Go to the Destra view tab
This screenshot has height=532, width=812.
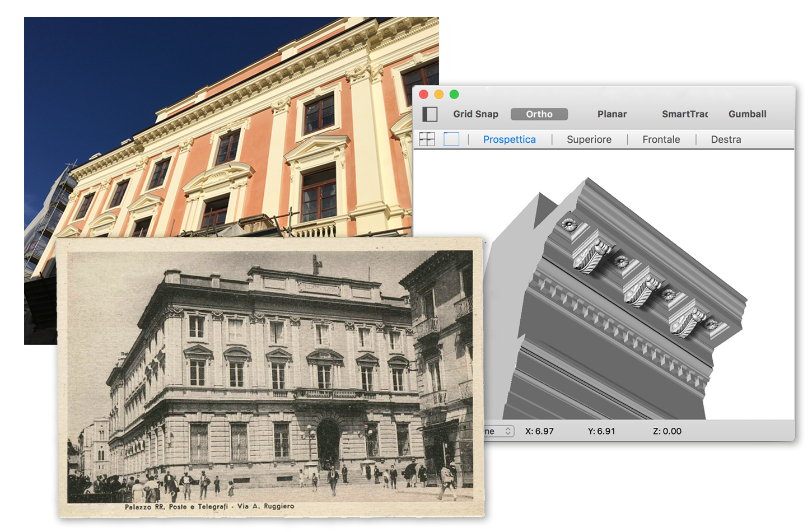tap(726, 139)
